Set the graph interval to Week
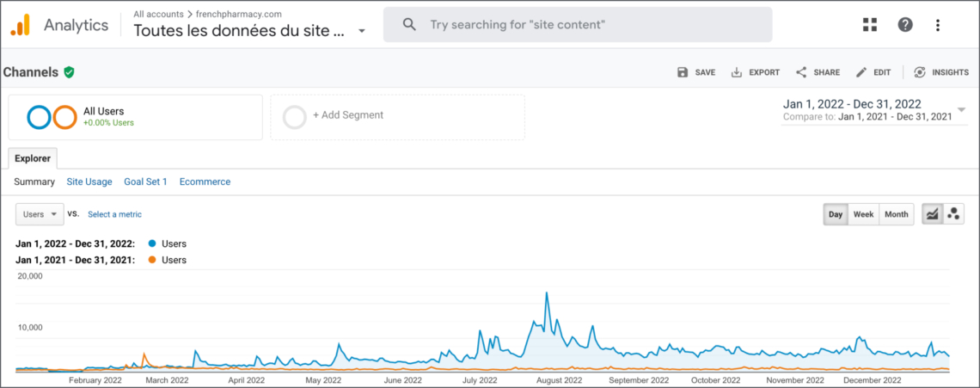 tap(864, 214)
